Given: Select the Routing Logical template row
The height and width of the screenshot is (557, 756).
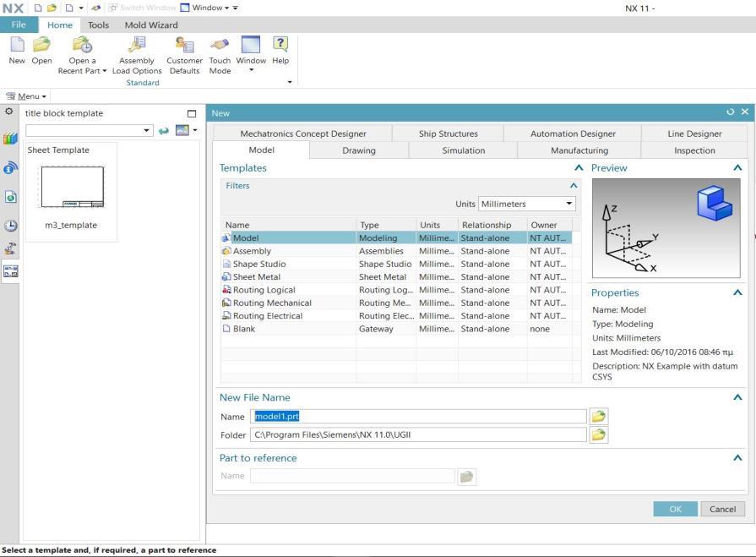Looking at the screenshot, I should (x=396, y=290).
